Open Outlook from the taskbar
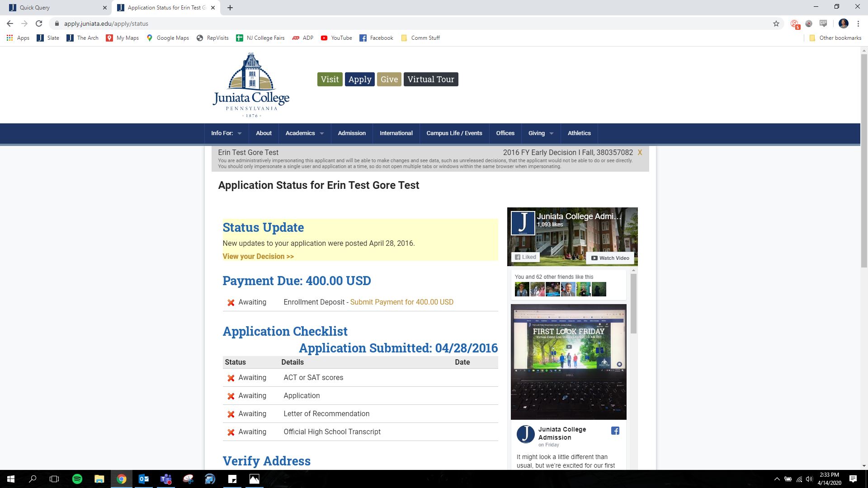868x488 pixels. click(x=144, y=479)
